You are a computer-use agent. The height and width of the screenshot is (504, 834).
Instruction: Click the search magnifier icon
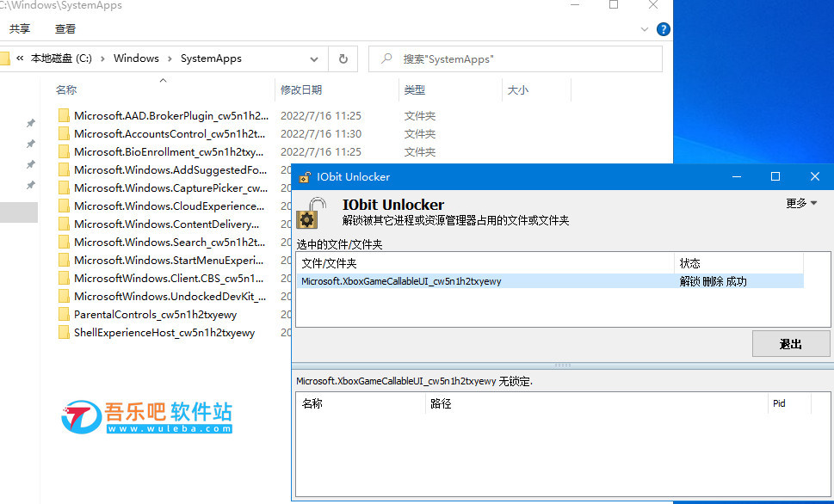(x=386, y=58)
